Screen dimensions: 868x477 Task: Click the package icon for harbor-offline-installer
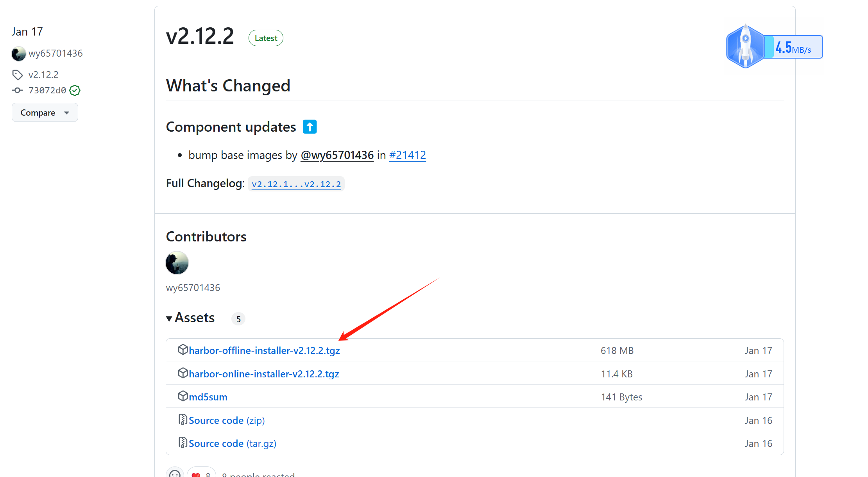pos(183,349)
